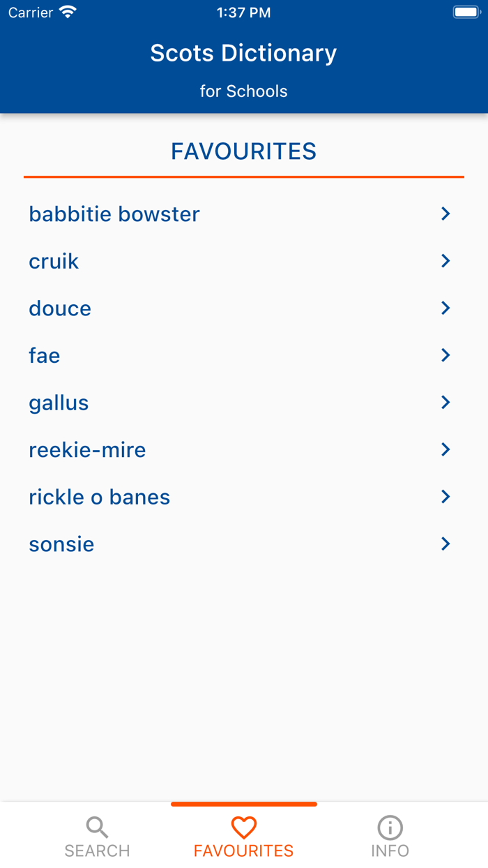Expand the chevron next to 'cruik'
The height and width of the screenshot is (868, 488).
(x=445, y=260)
